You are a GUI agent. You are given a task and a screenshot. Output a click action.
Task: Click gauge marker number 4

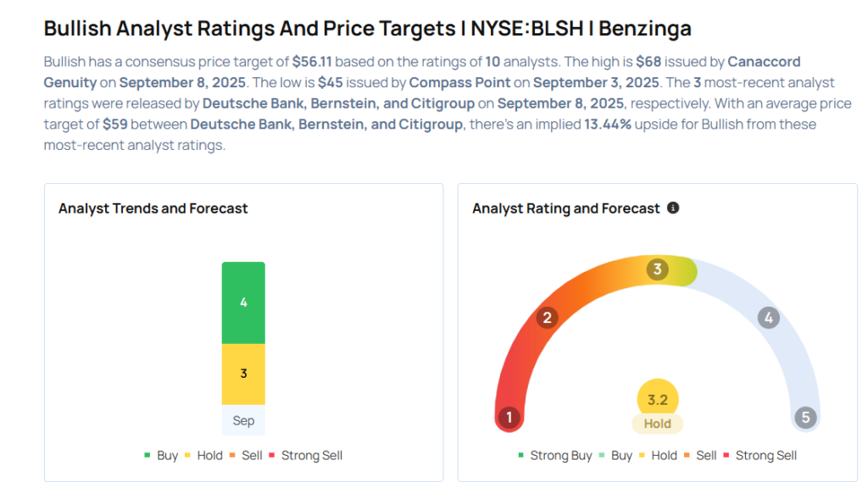point(768,318)
